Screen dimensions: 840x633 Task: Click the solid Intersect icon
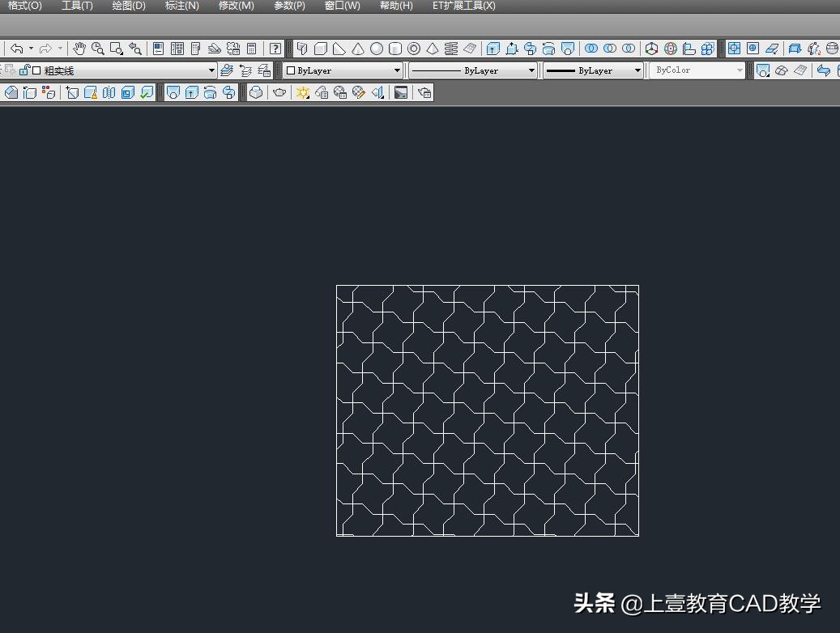coord(629,49)
